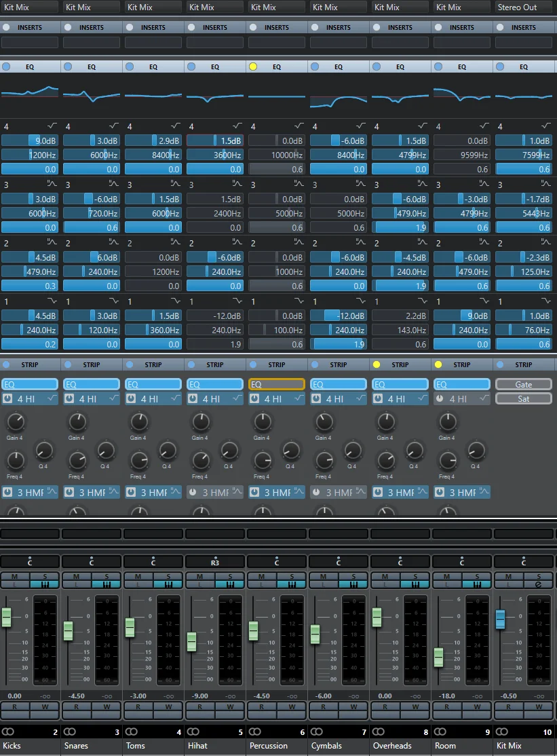Toggle the 4 HI power icon on Kicks strip
The image size is (557, 756).
click(x=7, y=399)
